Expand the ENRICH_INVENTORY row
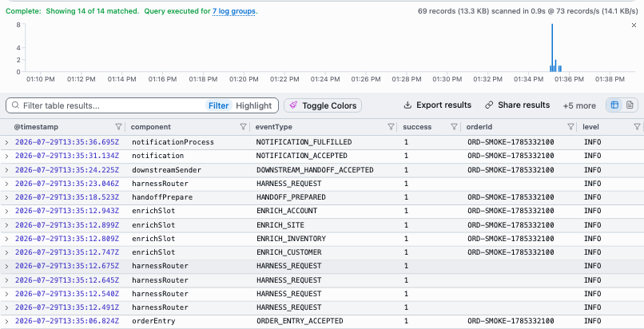The width and height of the screenshot is (644, 329). (x=6, y=238)
